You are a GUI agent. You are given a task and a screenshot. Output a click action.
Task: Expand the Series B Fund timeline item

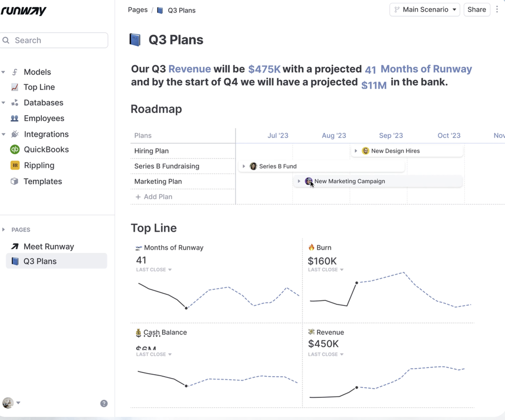point(244,166)
